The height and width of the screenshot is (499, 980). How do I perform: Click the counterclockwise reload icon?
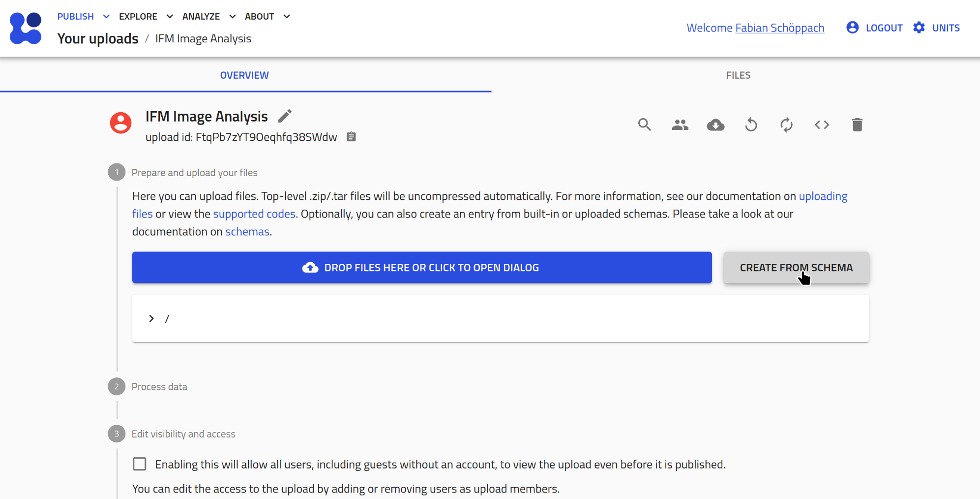[751, 125]
